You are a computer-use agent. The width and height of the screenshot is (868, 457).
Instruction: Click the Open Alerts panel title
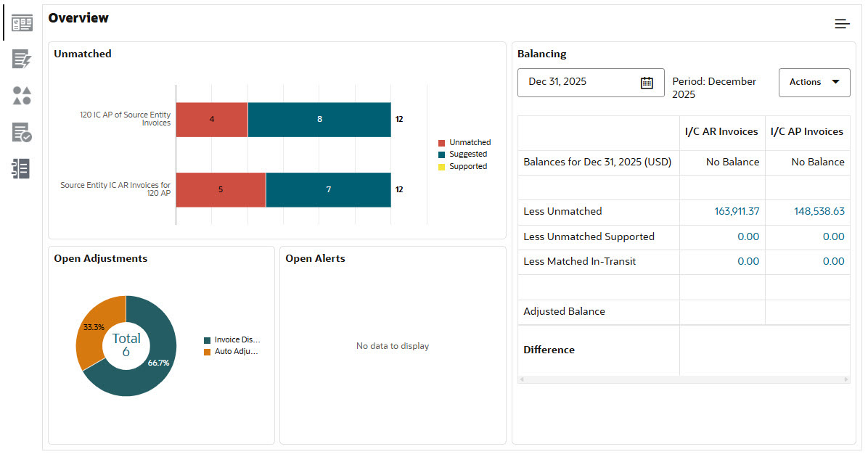(x=315, y=258)
